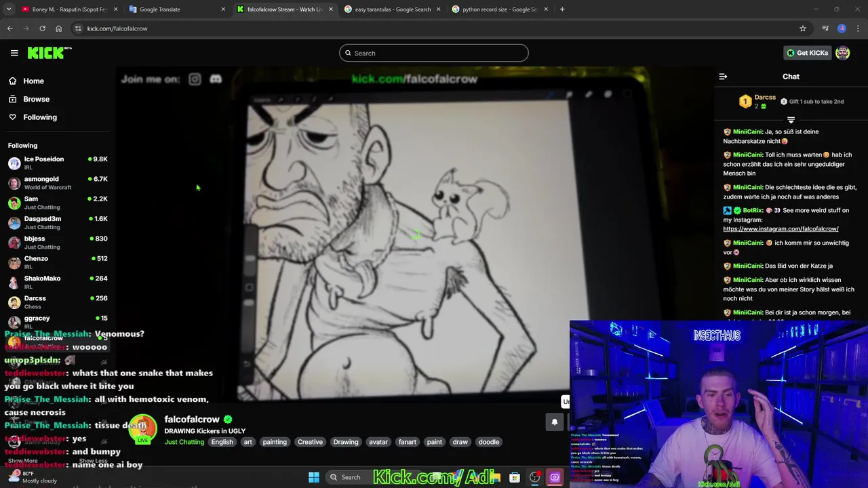This screenshot has width=868, height=488.
Task: Expand the gift leaderboard chevron in chat
Action: click(x=791, y=120)
